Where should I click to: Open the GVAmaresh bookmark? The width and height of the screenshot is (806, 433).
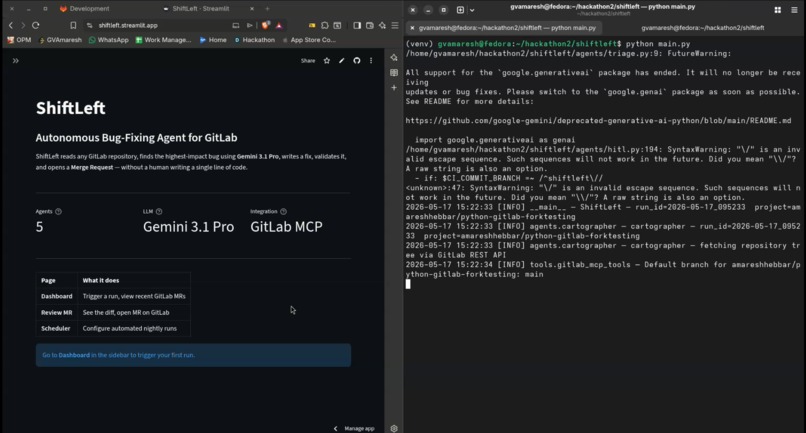point(60,40)
